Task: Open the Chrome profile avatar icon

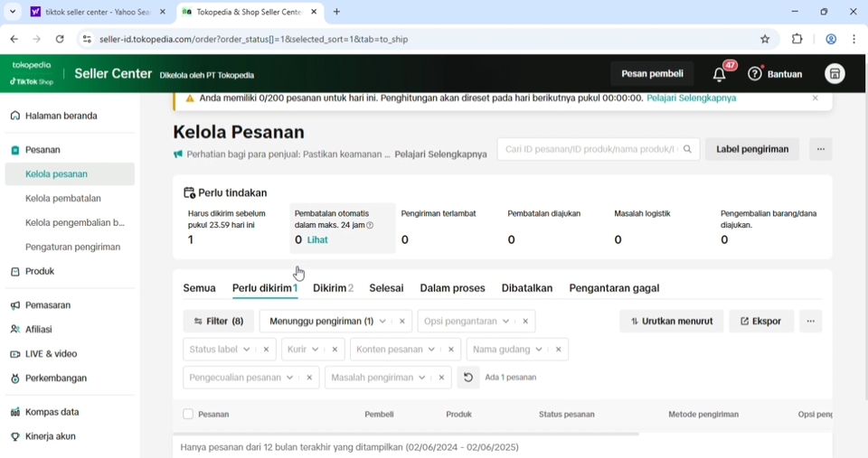Action: pos(831,39)
